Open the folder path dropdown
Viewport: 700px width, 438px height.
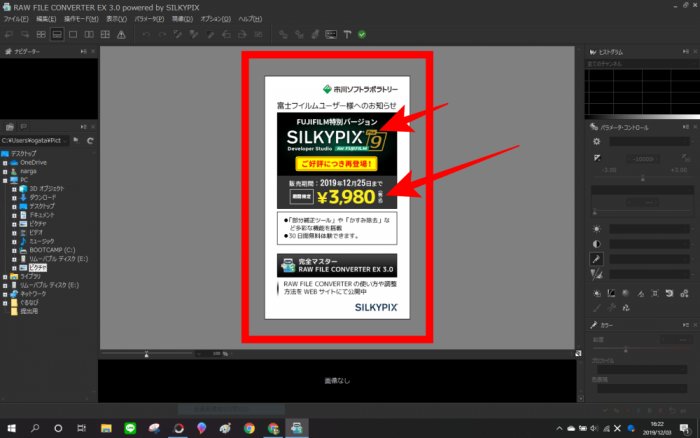65,141
